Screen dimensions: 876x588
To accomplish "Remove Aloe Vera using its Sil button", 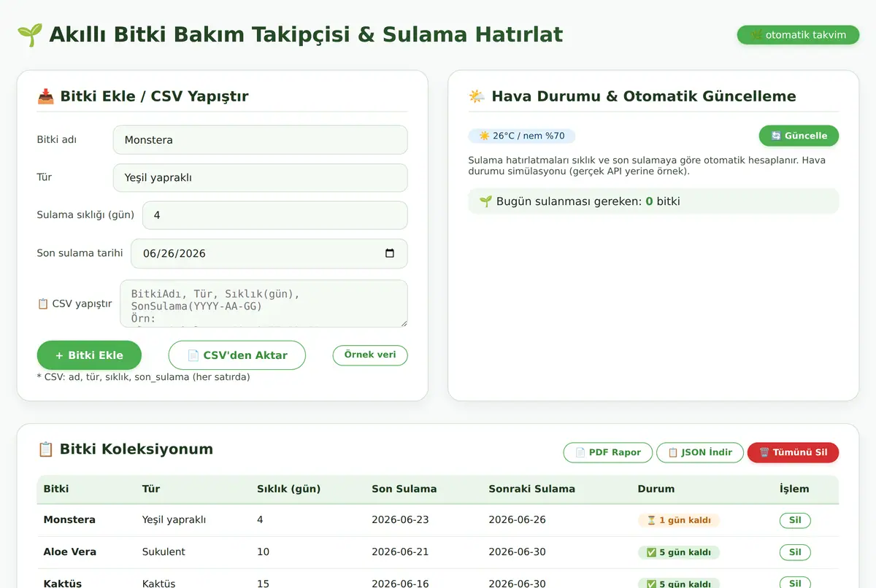I will coord(795,552).
